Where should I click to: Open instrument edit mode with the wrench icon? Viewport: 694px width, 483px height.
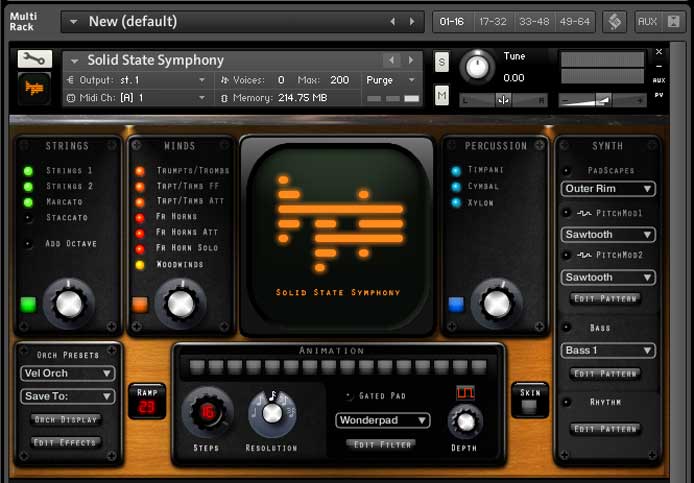35,59
